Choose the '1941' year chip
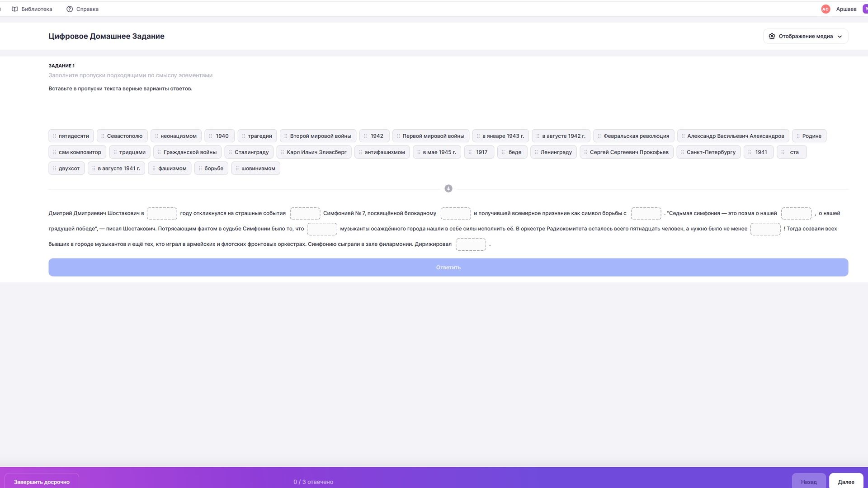 click(759, 152)
